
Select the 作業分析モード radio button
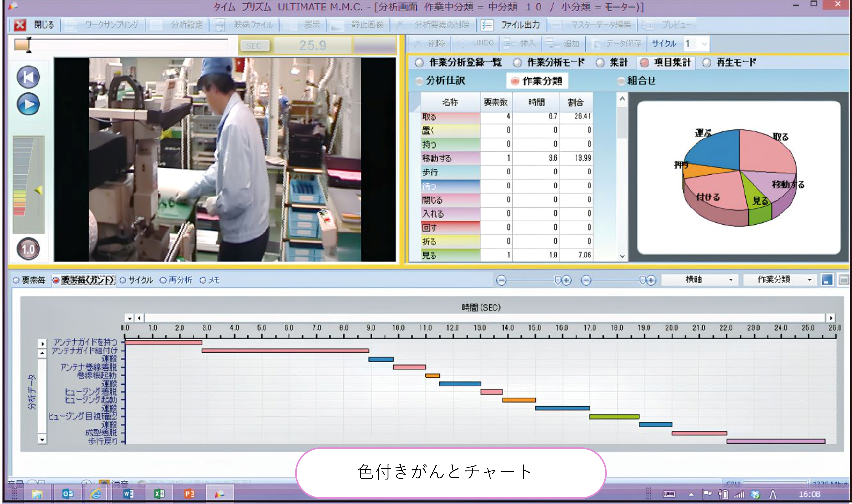(518, 63)
